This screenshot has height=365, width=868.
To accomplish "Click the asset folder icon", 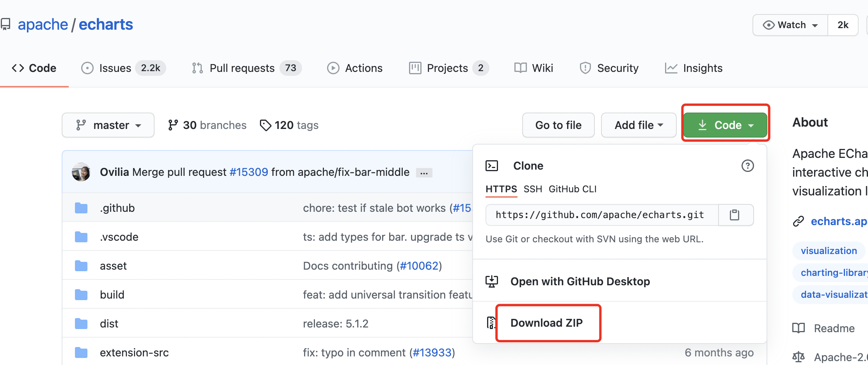I will pyautogui.click(x=81, y=266).
